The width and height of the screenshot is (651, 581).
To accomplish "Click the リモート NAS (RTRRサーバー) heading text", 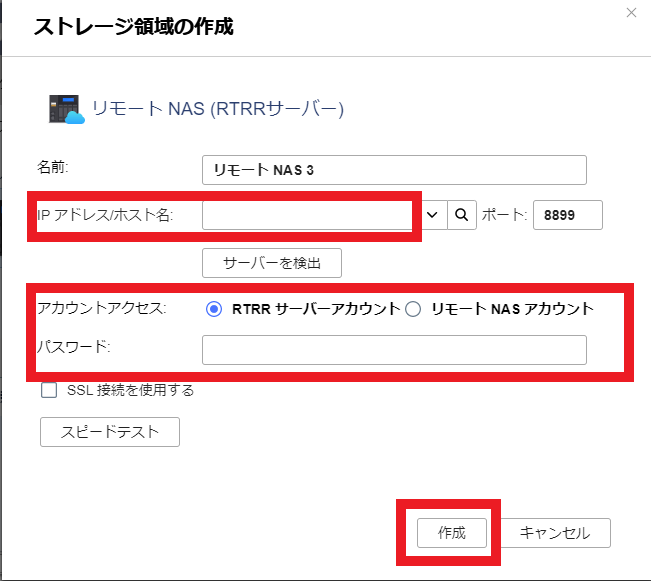I will click(x=218, y=109).
